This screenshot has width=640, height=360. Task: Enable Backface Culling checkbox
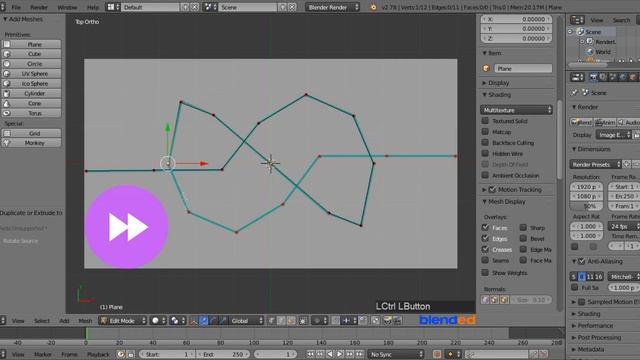pos(485,142)
